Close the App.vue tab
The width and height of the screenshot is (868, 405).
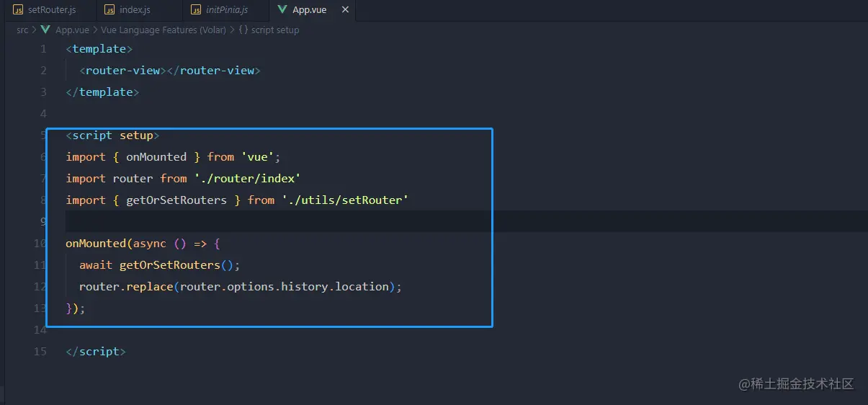345,10
